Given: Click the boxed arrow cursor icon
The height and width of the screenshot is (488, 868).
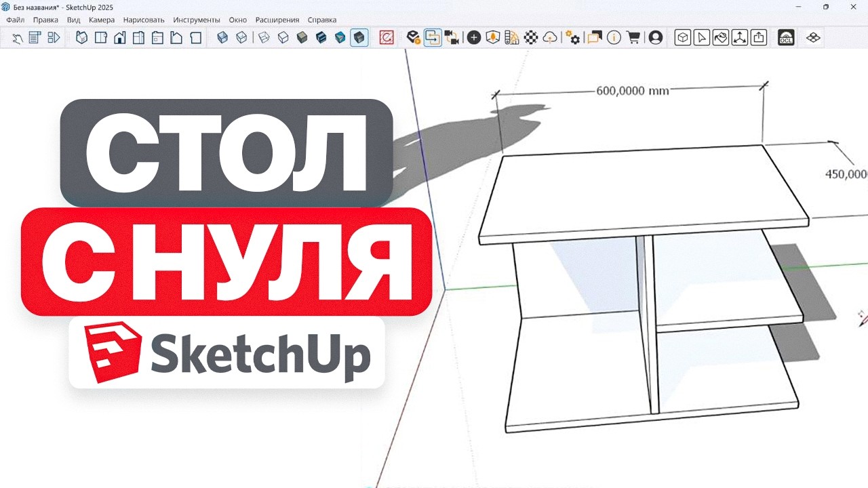Looking at the screenshot, I should pyautogui.click(x=702, y=38).
